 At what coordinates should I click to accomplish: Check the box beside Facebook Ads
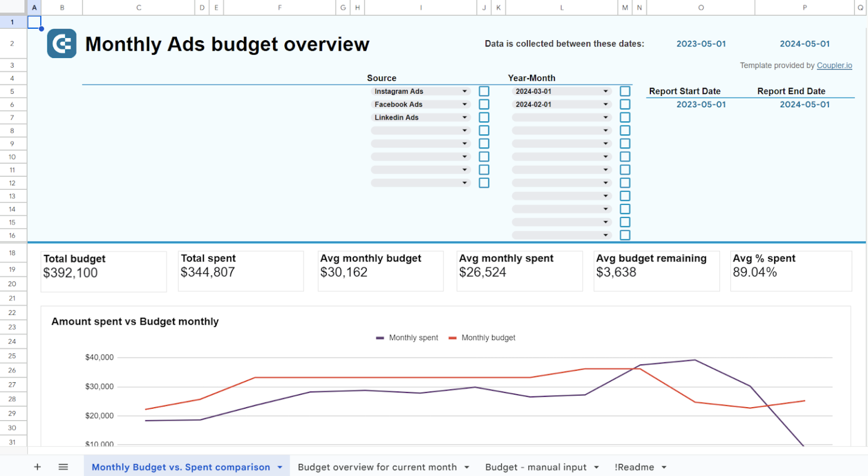[x=484, y=104]
